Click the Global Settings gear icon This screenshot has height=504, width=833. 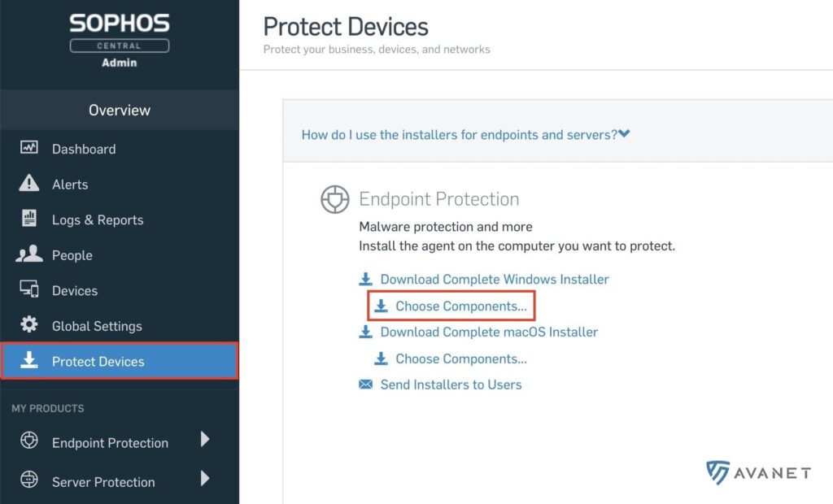pos(29,324)
